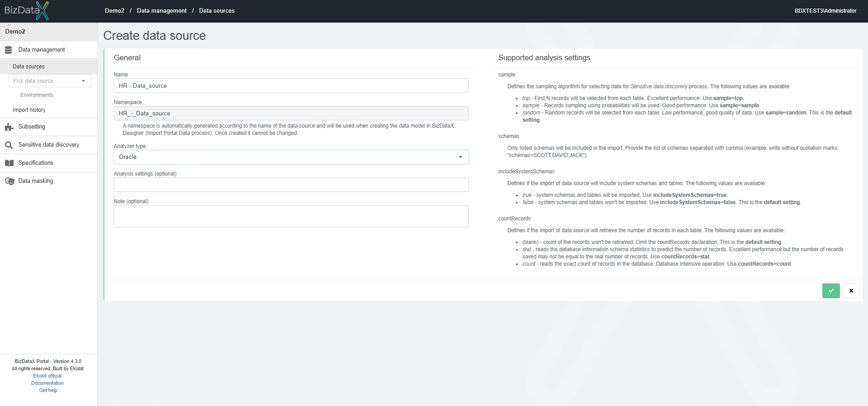Click the Namespace field
The width and height of the screenshot is (868, 406).
(x=291, y=113)
